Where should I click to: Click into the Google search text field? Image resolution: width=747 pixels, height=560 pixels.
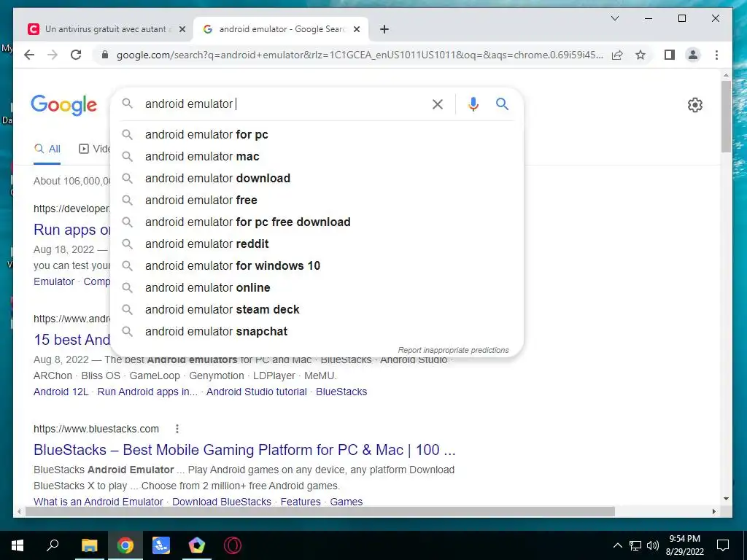coord(284,104)
